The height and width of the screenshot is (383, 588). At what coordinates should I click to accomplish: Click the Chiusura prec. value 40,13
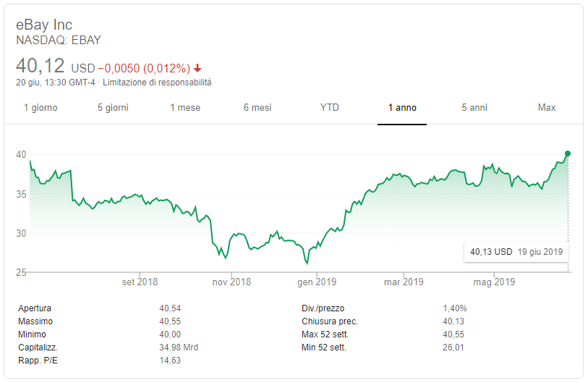(453, 321)
